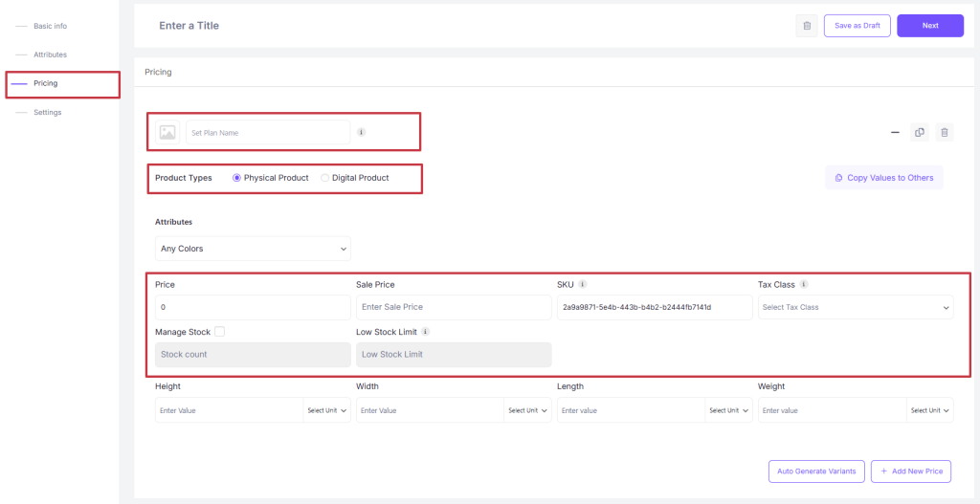Click the trash icon beside Save as Draft
Screen dimensions: 980x504
pos(807,26)
